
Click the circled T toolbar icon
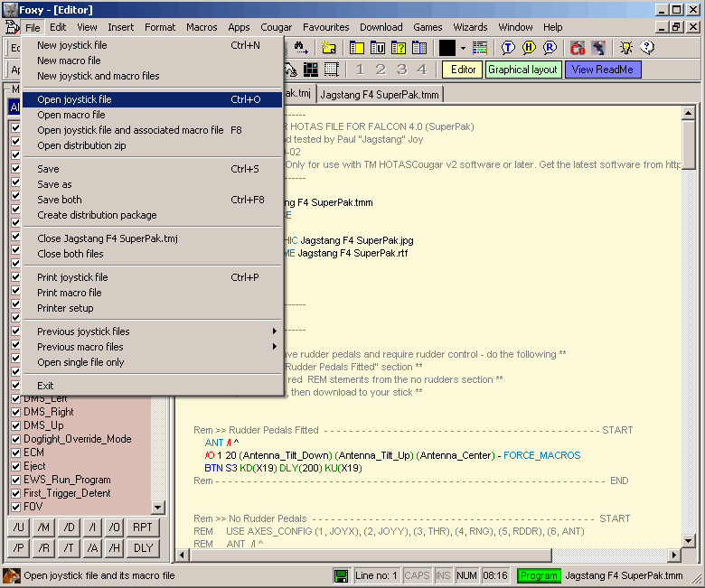point(508,48)
